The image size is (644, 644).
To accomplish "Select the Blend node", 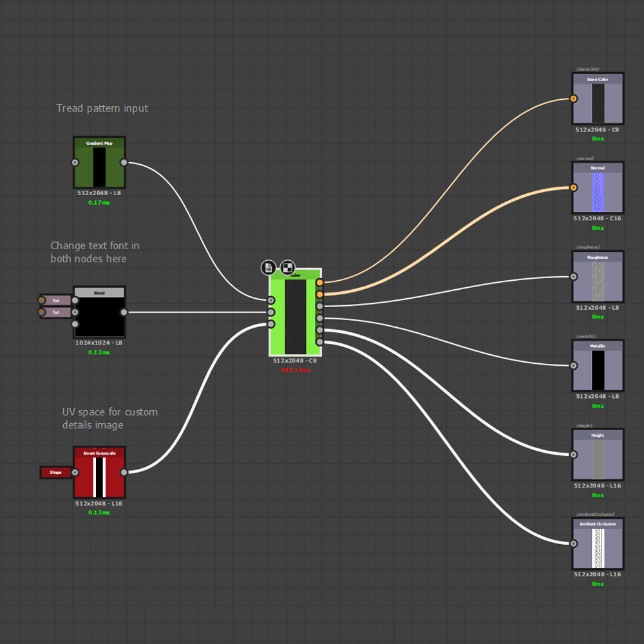I will (99, 312).
